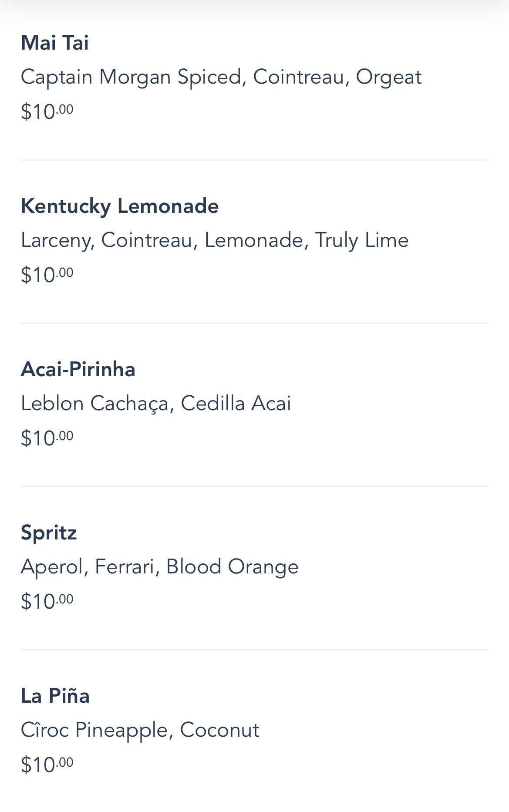Click divider line below Mai Tai
The width and height of the screenshot is (509, 812).
254,160
